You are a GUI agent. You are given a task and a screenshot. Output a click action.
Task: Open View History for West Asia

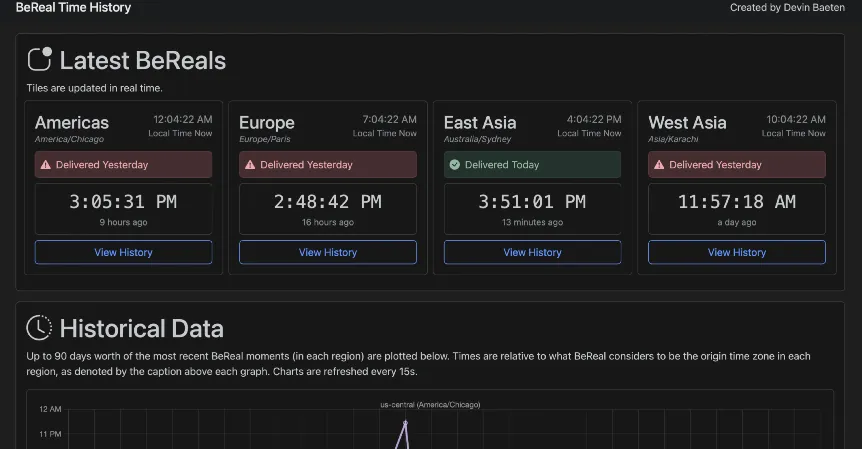[x=737, y=252]
